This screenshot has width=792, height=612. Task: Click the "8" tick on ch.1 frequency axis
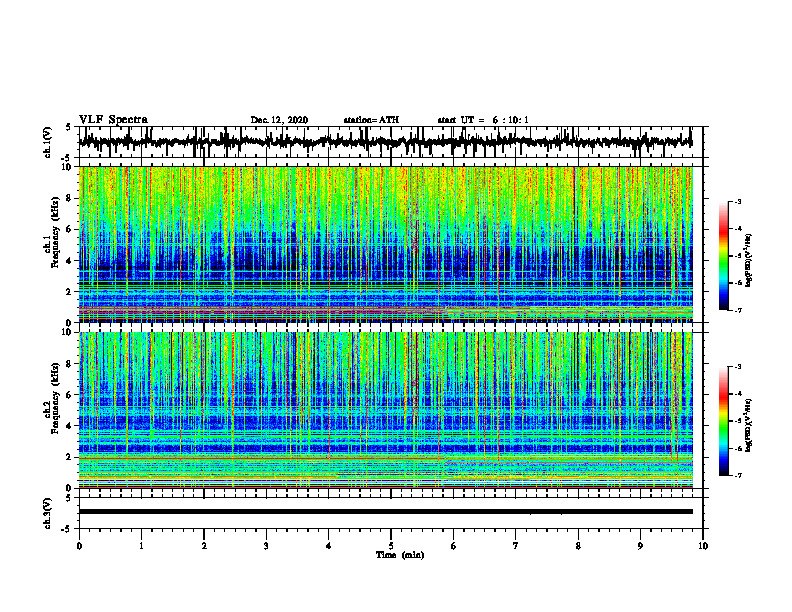click(70, 198)
